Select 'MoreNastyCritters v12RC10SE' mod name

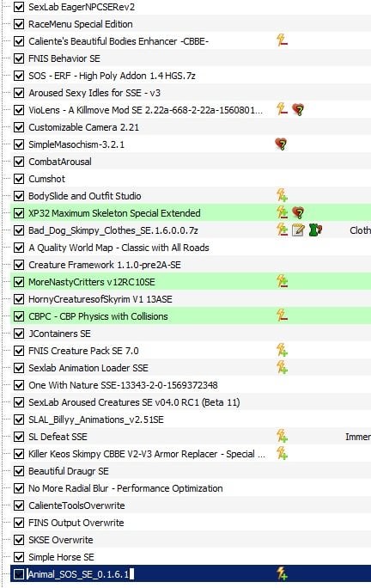(91, 282)
